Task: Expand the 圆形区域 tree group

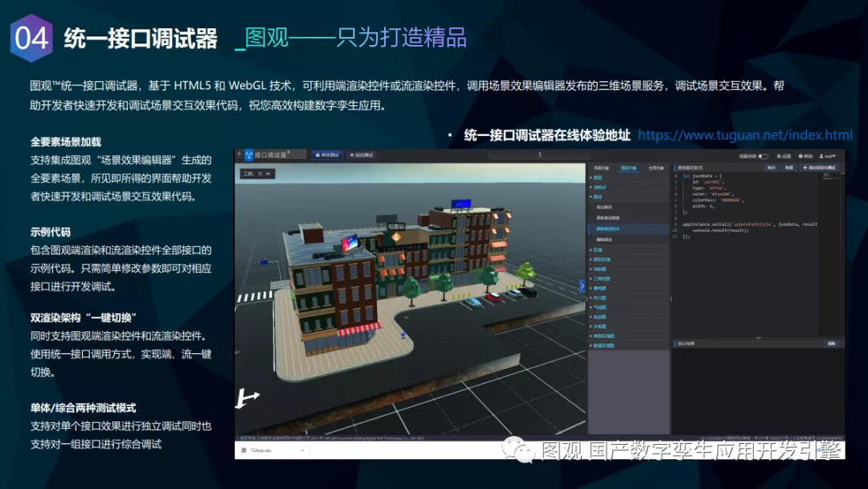Action: (591, 259)
